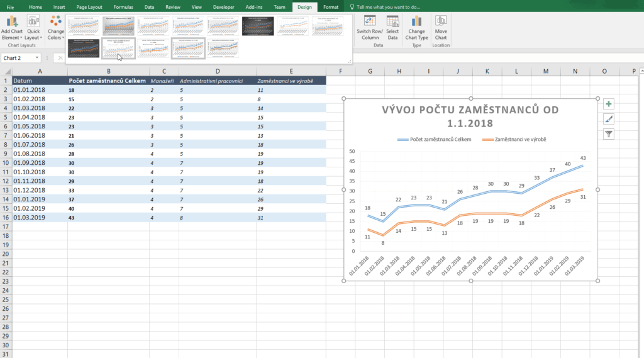Expand the Quick Layout dropdown
Image resolution: width=644 pixels, height=358 pixels.
click(x=33, y=28)
